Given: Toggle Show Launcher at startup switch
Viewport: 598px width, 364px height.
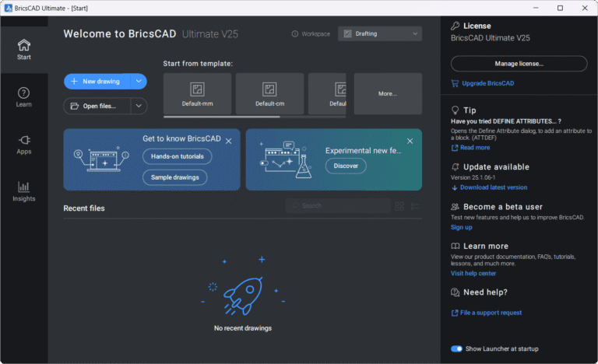Looking at the screenshot, I should click(456, 348).
